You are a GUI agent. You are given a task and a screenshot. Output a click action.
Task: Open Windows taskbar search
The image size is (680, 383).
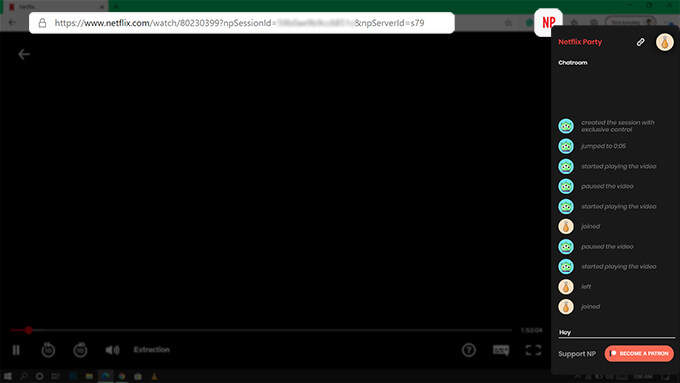[23, 376]
